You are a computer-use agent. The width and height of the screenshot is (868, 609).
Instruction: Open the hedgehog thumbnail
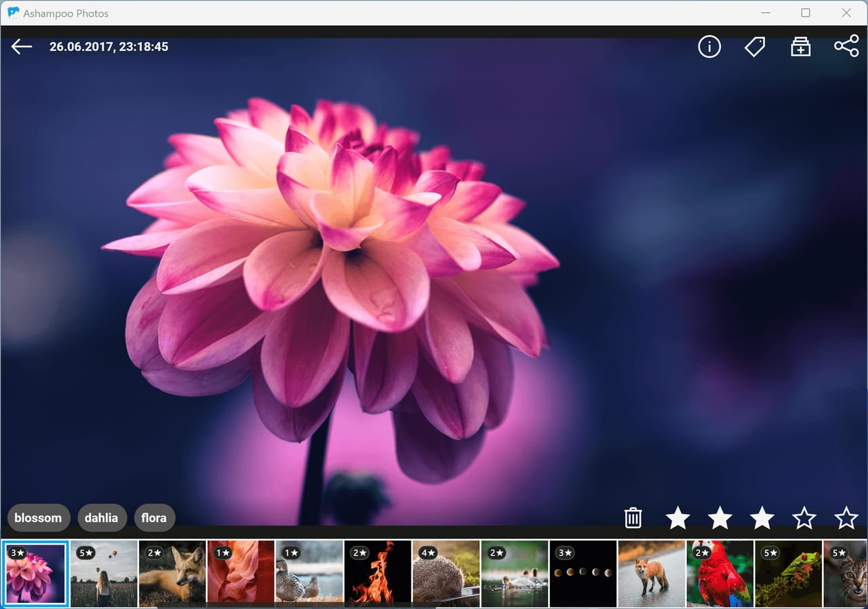click(446, 573)
